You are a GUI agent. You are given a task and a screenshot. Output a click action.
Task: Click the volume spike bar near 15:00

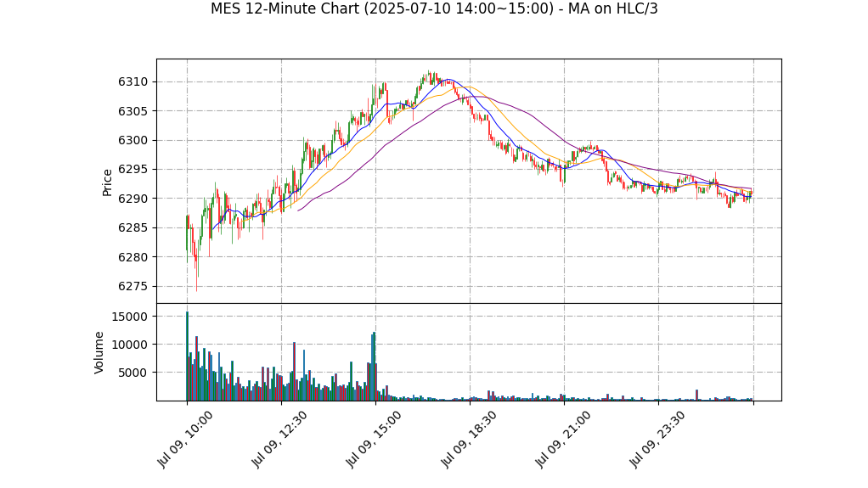tap(375, 367)
